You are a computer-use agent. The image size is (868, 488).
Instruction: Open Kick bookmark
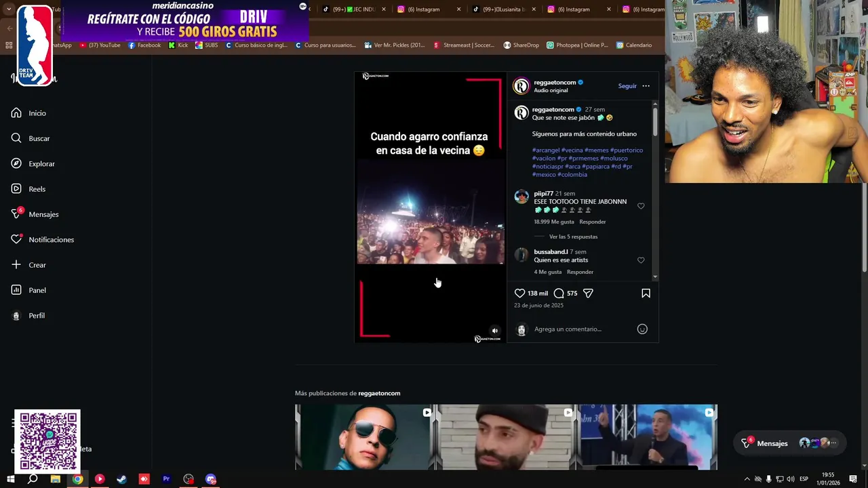click(x=178, y=45)
